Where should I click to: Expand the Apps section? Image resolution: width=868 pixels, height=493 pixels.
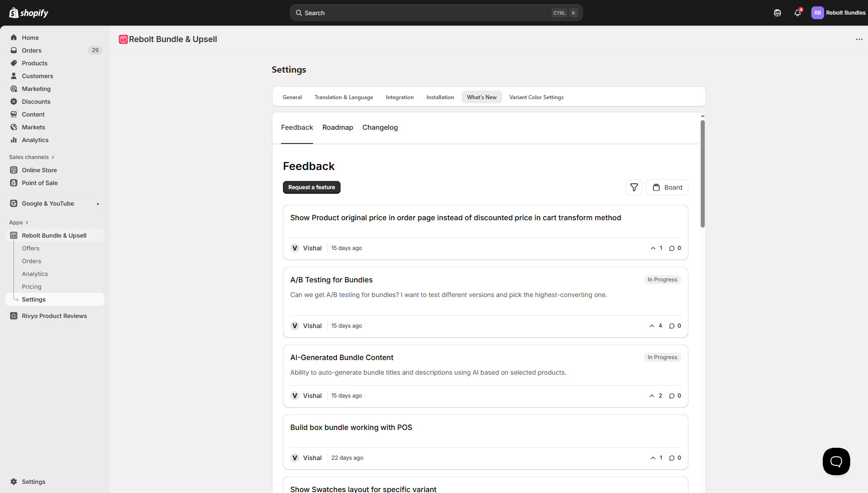coord(19,223)
